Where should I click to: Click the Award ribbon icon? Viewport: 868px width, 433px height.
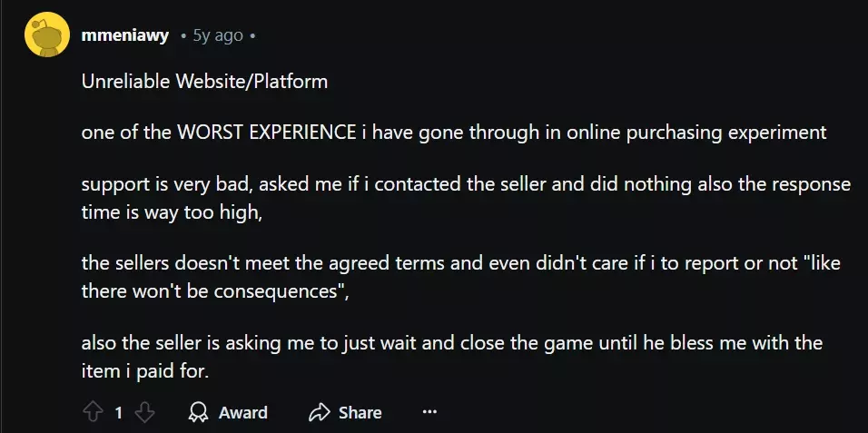(x=197, y=413)
